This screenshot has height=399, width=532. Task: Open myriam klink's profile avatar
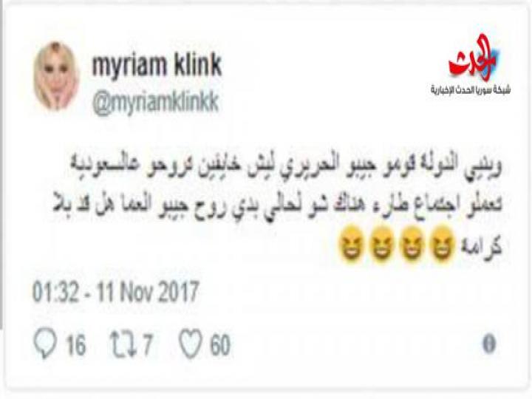click(x=56, y=76)
